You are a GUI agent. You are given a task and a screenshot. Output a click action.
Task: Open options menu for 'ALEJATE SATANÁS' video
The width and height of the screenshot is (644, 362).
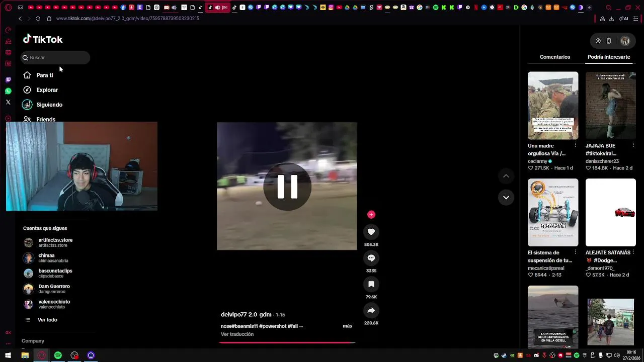(x=633, y=252)
